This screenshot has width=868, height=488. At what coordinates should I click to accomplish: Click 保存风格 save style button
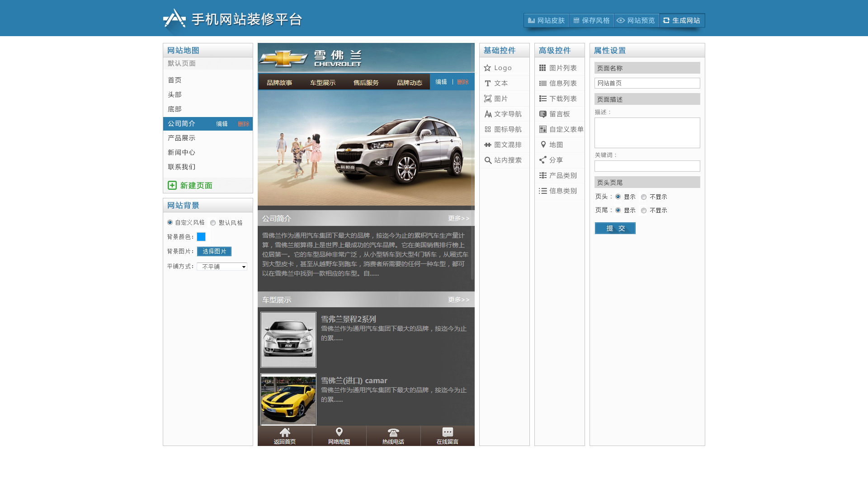(x=591, y=20)
